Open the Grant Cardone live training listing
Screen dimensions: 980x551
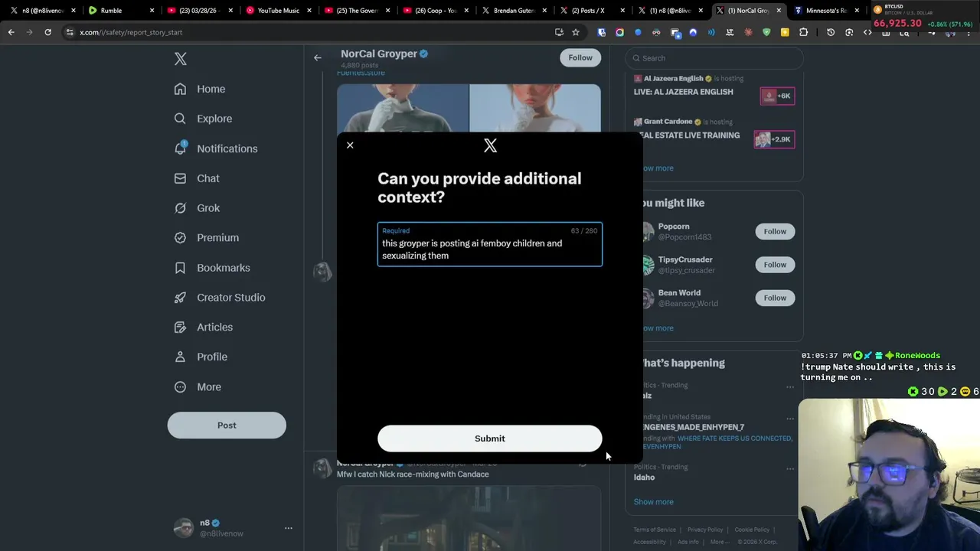coord(714,135)
